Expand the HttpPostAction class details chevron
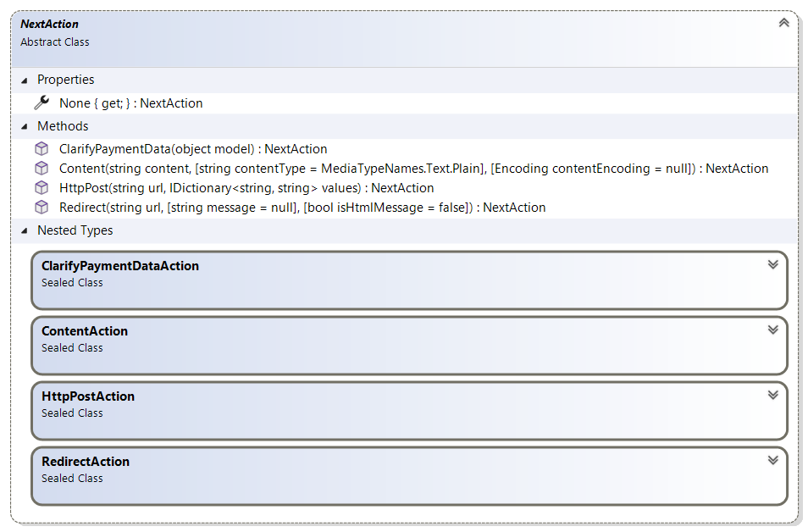The height and width of the screenshot is (532, 808). 773,395
